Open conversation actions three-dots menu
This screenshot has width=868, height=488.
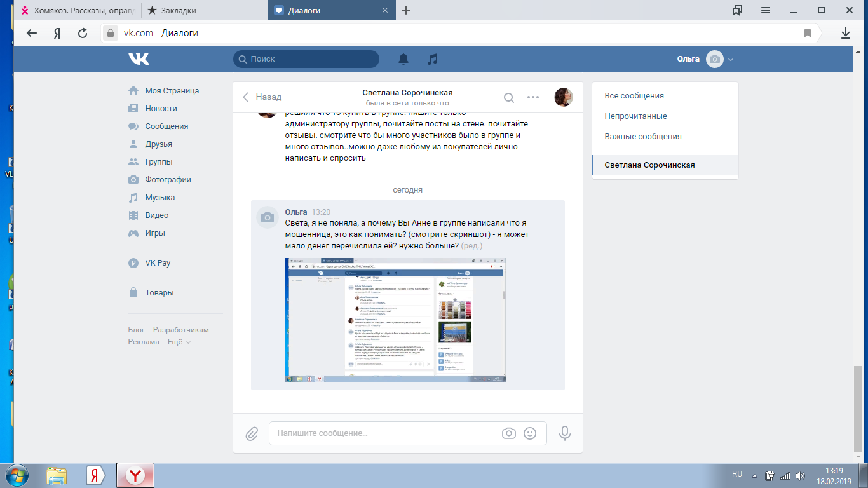pyautogui.click(x=533, y=98)
